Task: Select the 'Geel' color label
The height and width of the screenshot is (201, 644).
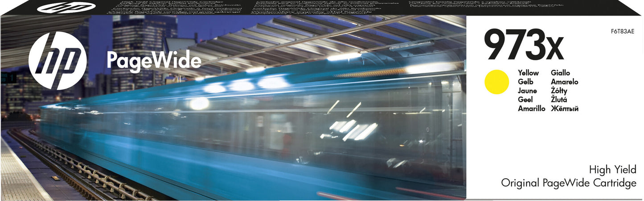Action: [x=525, y=100]
